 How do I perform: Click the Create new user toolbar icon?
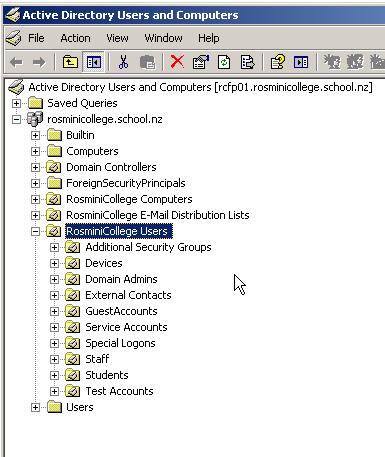tap(332, 62)
